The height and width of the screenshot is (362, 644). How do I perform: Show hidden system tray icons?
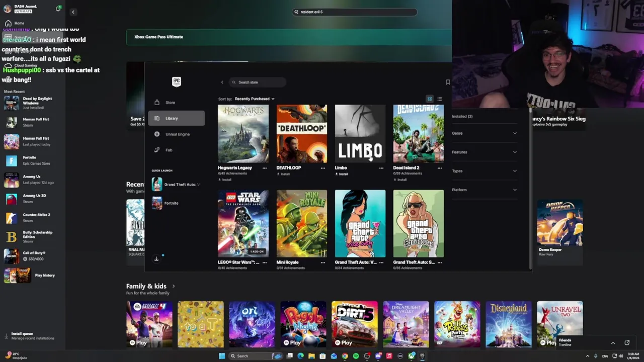(x=587, y=356)
